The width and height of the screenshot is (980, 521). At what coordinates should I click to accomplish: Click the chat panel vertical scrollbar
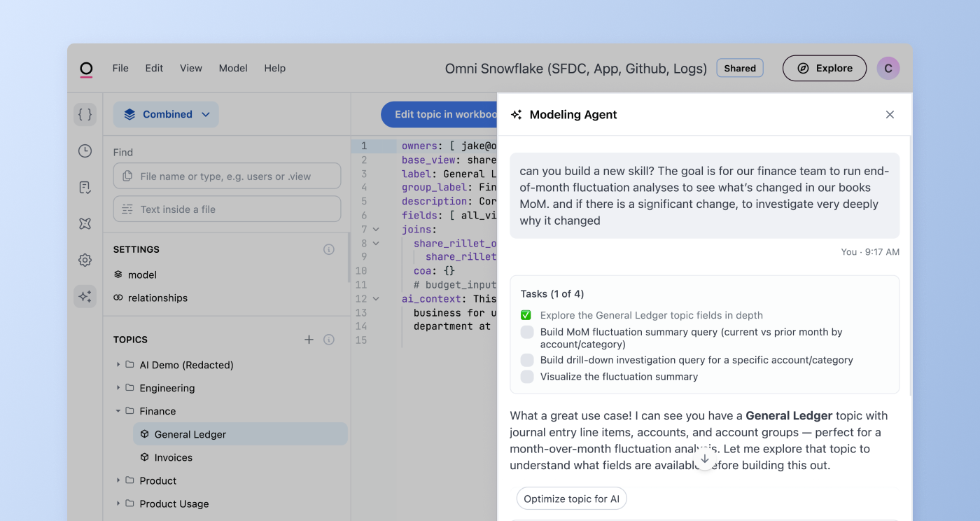[x=911, y=266]
